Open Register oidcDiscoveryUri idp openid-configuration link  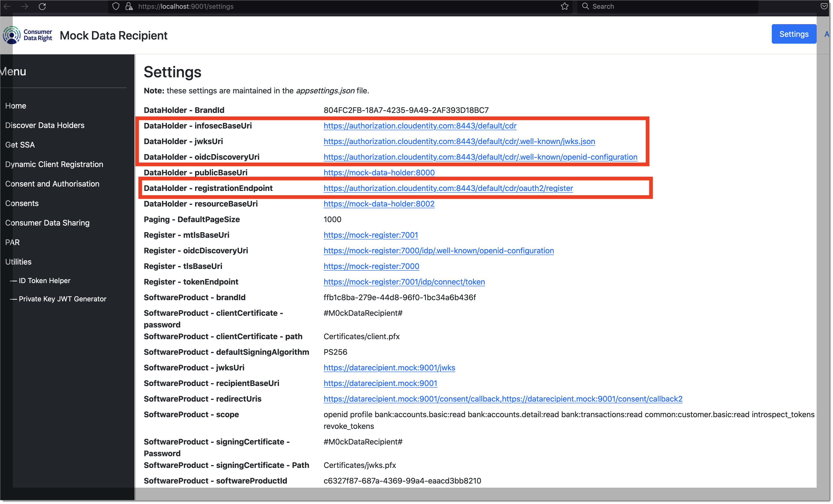439,250
